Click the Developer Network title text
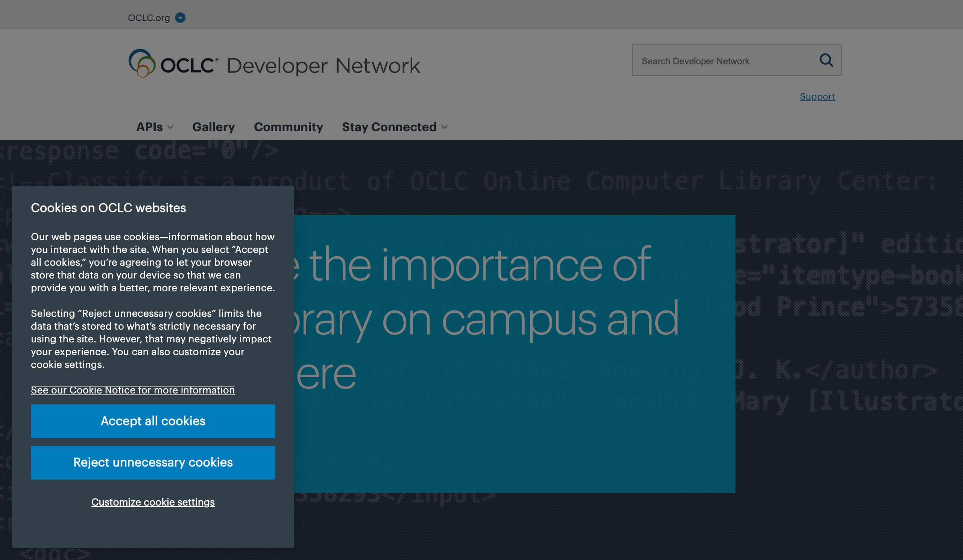 click(x=323, y=65)
